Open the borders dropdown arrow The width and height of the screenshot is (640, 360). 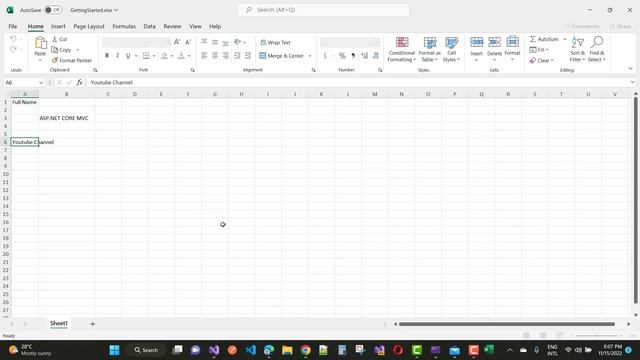154,56
